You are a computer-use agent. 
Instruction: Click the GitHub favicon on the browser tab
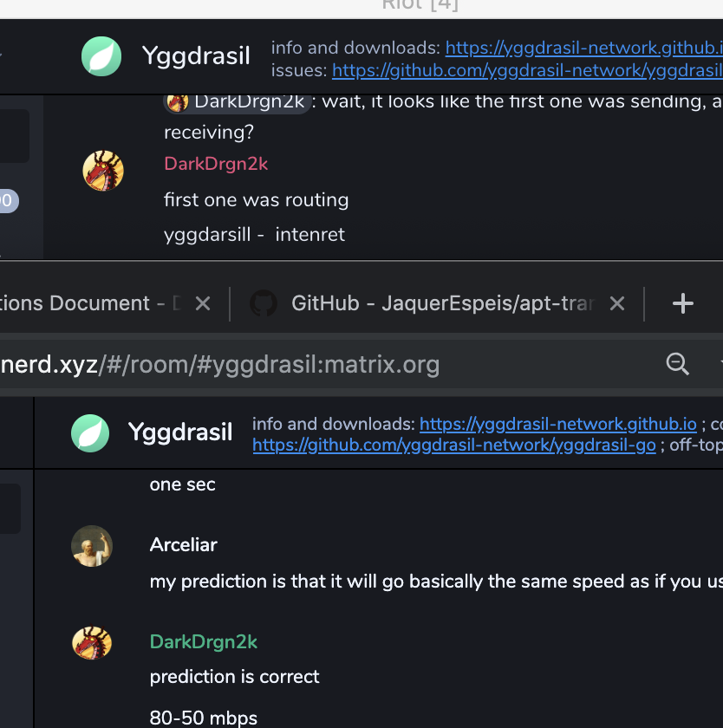(x=264, y=303)
